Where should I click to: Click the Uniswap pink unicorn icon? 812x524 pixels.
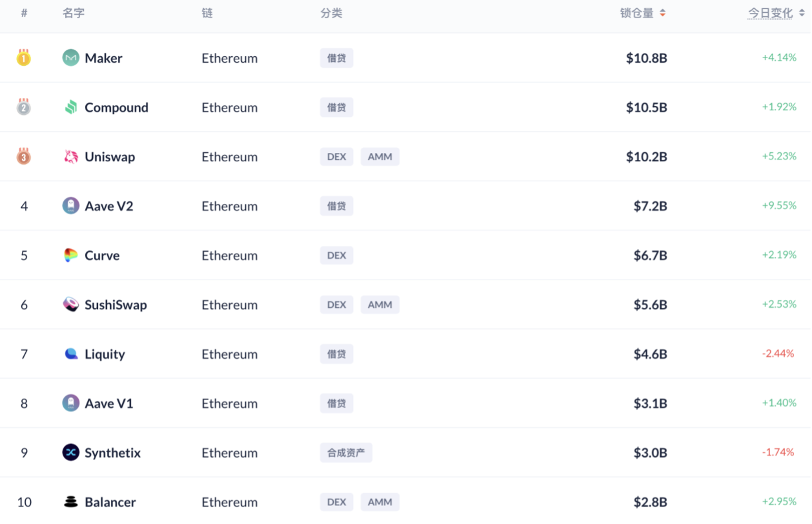click(x=70, y=157)
